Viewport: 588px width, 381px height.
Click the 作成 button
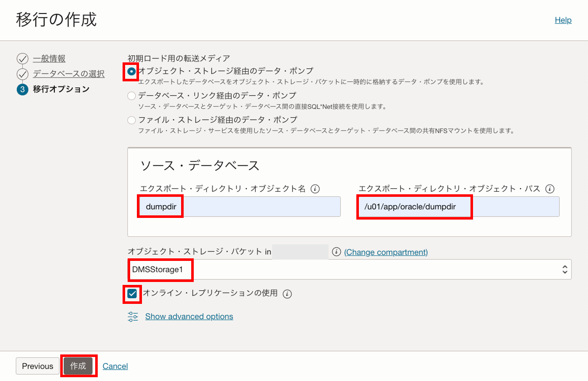pyautogui.click(x=78, y=366)
